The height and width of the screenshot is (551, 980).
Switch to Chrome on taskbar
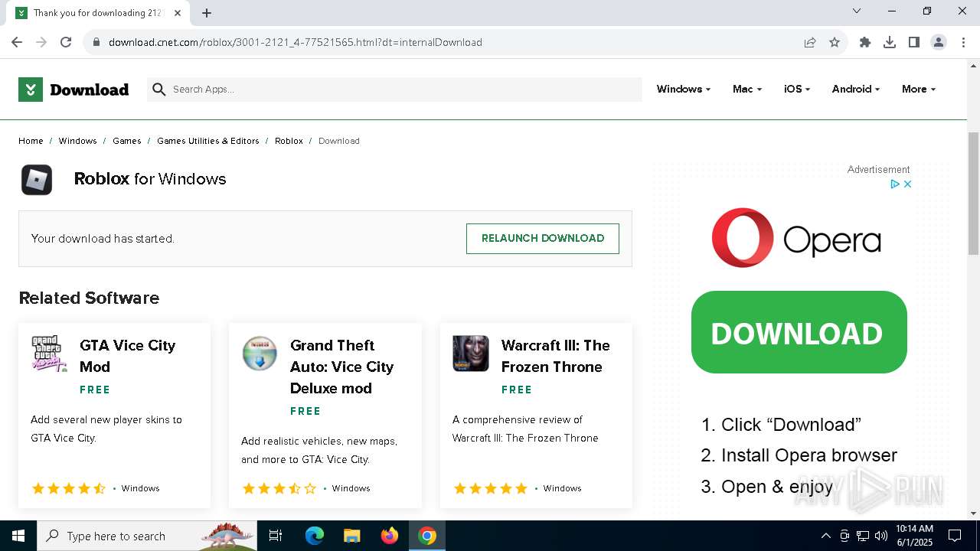pyautogui.click(x=427, y=536)
